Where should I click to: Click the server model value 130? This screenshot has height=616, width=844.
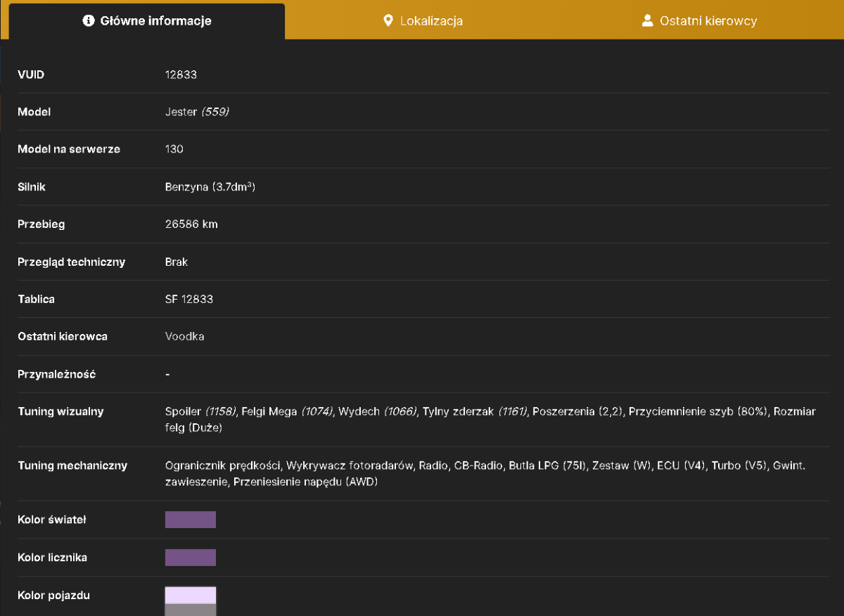tap(174, 149)
